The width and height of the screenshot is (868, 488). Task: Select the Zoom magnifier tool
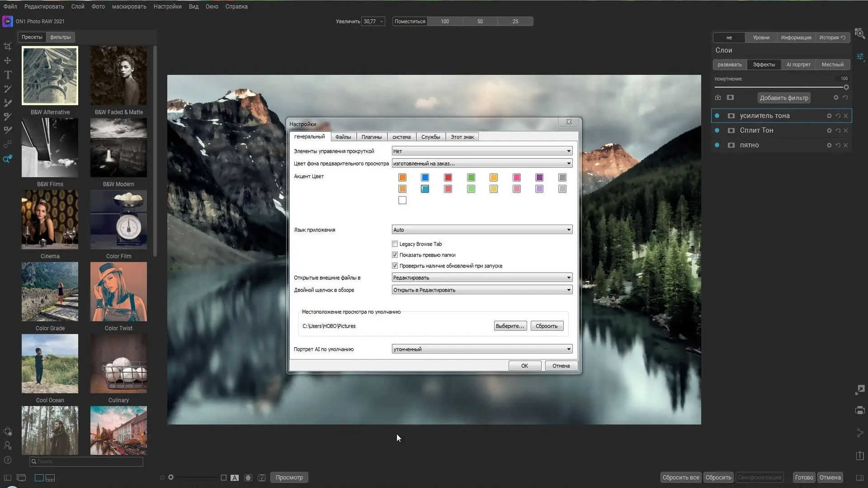click(8, 159)
